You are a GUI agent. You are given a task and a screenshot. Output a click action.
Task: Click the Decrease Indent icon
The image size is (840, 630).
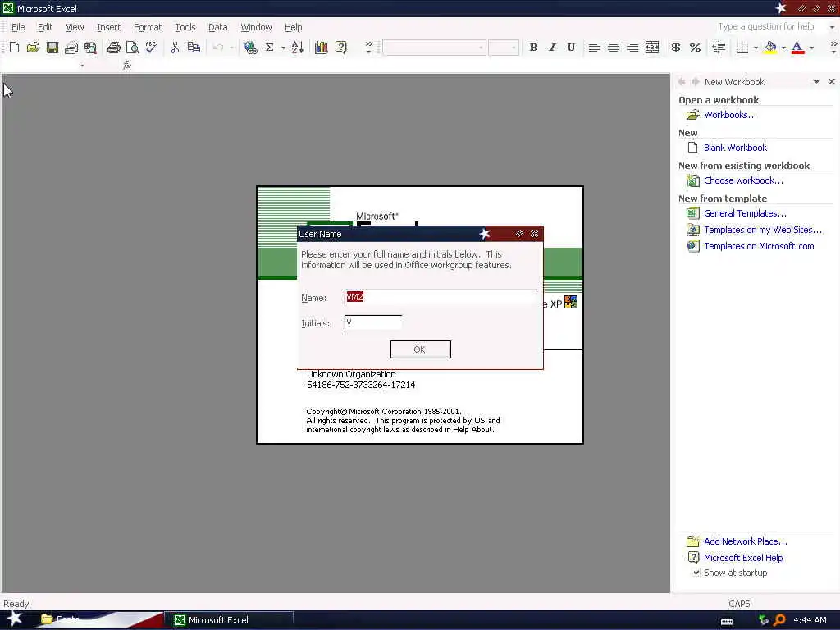[719, 48]
